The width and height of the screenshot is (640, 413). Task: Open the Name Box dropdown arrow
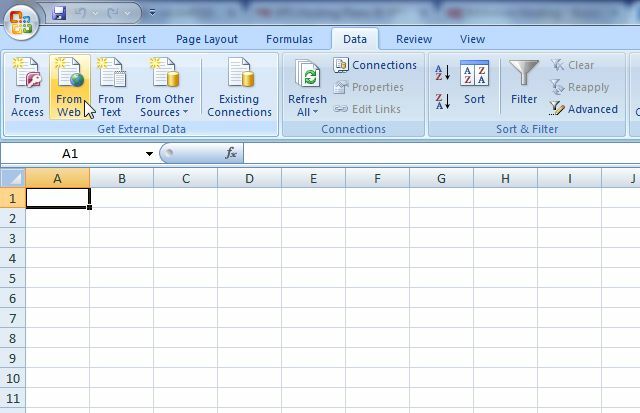tap(149, 154)
